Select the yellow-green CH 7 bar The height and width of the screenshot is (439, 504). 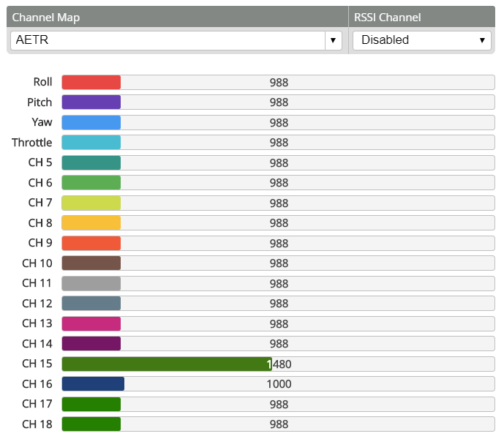pos(91,203)
